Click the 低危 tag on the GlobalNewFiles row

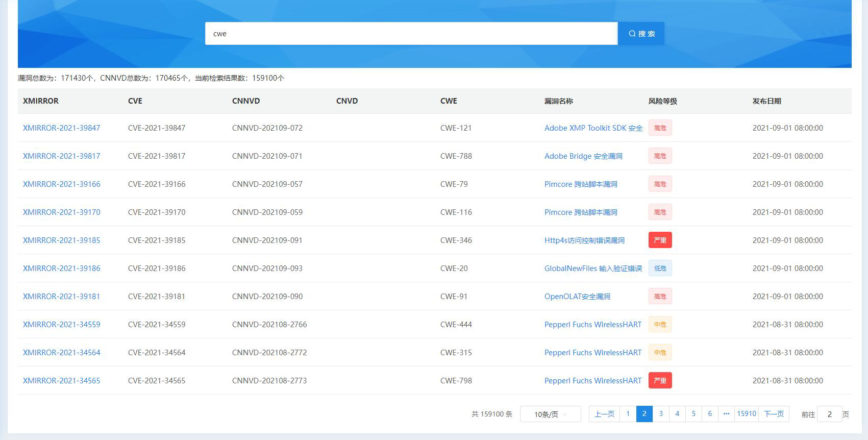pos(660,268)
